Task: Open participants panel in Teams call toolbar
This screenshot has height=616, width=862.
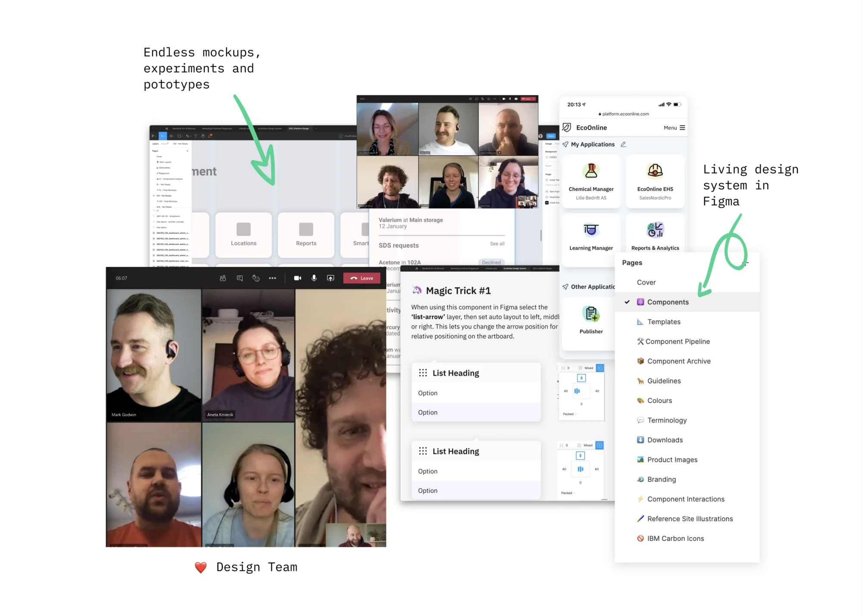Action: (223, 278)
